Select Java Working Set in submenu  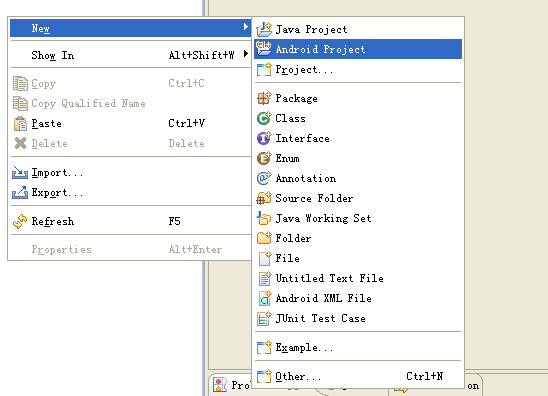pyautogui.click(x=358, y=218)
